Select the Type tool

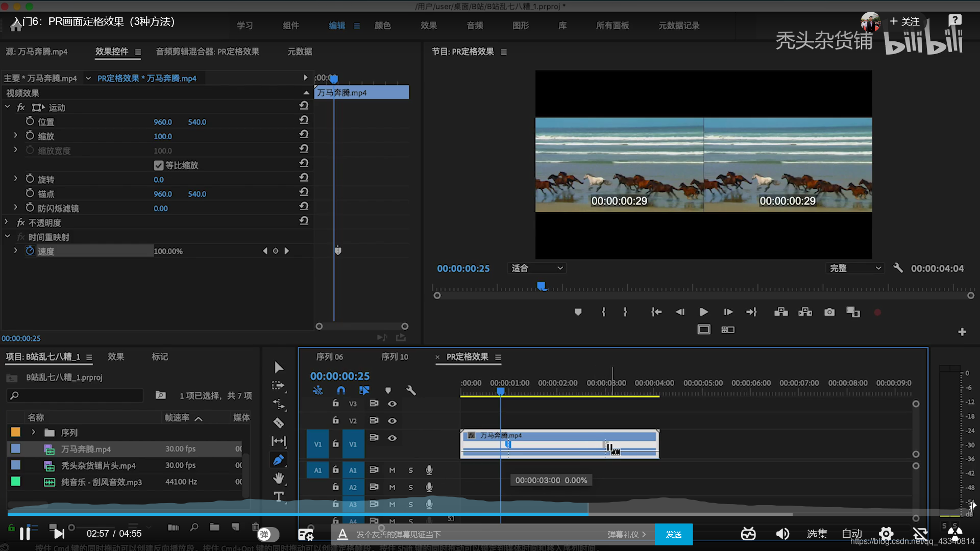click(278, 496)
